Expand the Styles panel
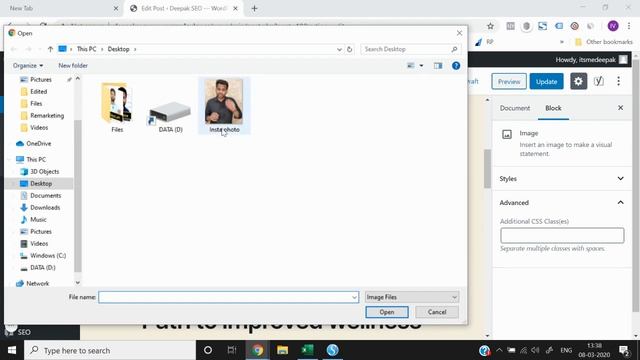The width and height of the screenshot is (640, 360). tap(562, 179)
